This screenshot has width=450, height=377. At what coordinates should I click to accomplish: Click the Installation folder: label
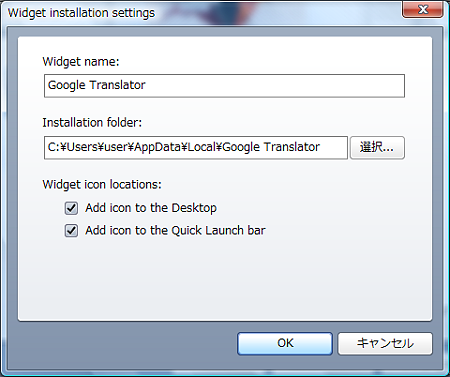point(92,123)
